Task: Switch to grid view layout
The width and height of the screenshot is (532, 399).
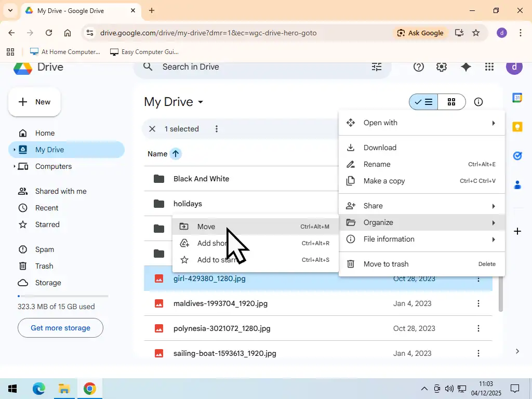Action: click(451, 102)
